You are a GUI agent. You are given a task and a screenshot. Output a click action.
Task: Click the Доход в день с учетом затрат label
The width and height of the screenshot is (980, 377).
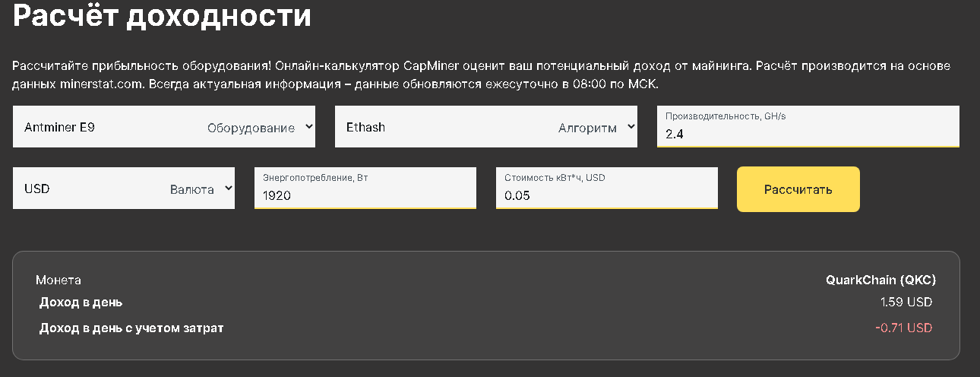[131, 328]
